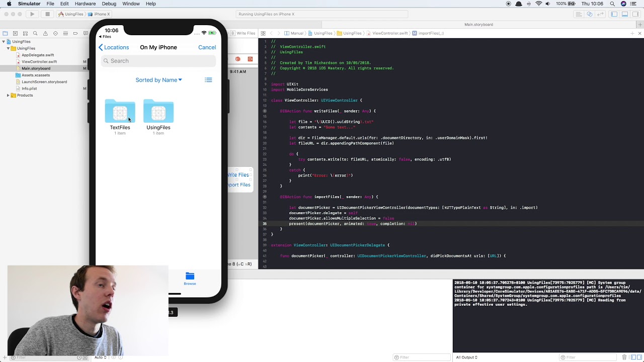This screenshot has width=644, height=362.
Task: Close the assistant editor pane
Action: 639,33
